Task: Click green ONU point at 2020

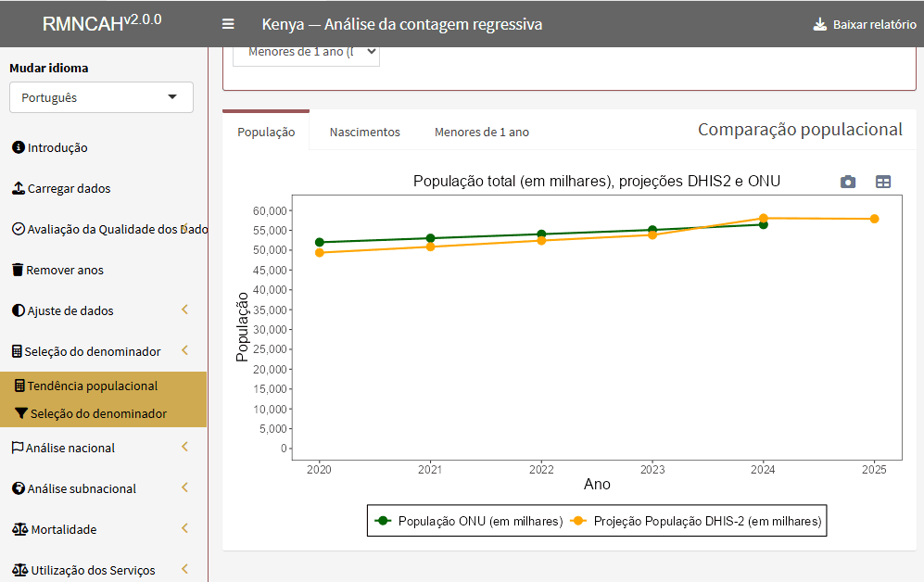Action: click(320, 242)
